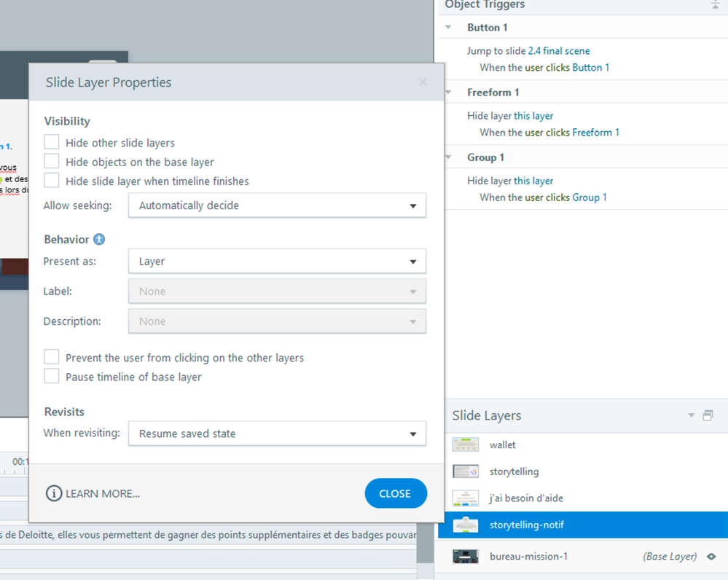Viewport: 728px width, 580px height.
Task: Open the Slide Layers panel dropdown arrow
Action: click(x=691, y=415)
